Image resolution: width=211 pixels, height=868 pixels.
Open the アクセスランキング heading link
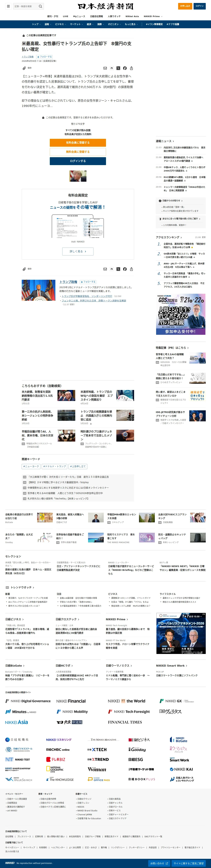[169, 237]
